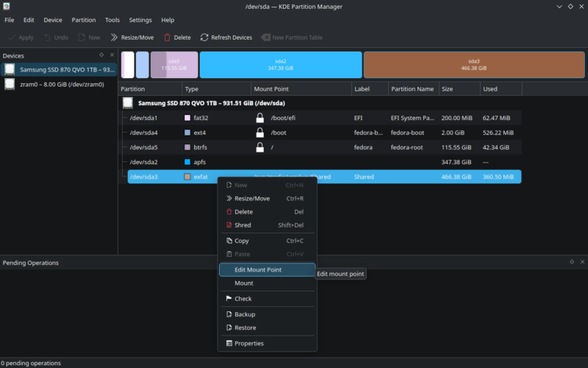The height and width of the screenshot is (368, 588).
Task: Sort by the Partition Name column header
Action: point(414,89)
